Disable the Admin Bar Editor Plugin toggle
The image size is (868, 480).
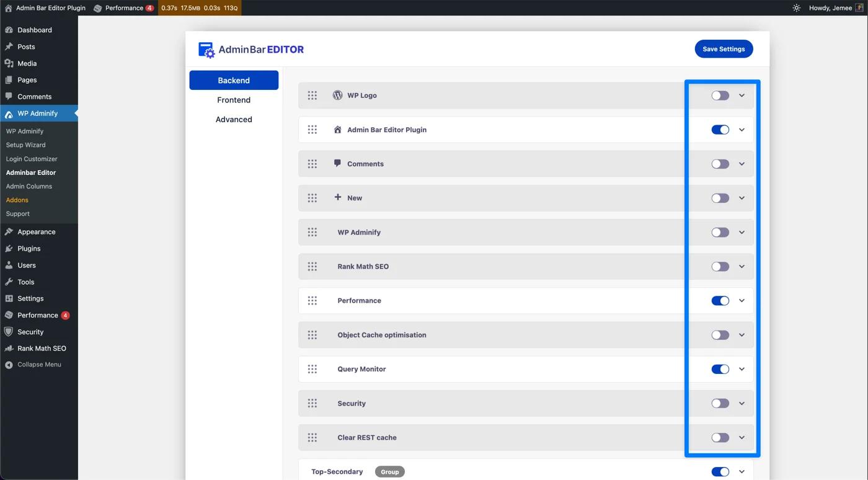point(720,129)
